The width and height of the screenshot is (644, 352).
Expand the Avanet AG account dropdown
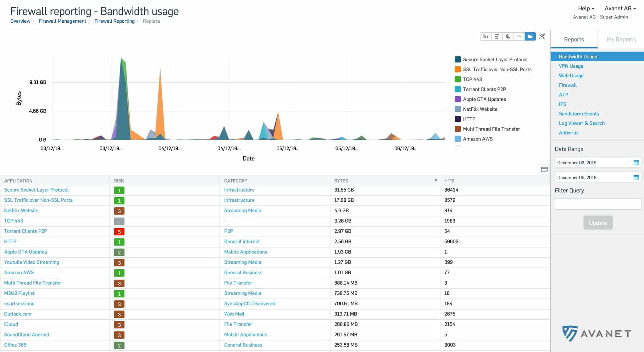tap(620, 8)
